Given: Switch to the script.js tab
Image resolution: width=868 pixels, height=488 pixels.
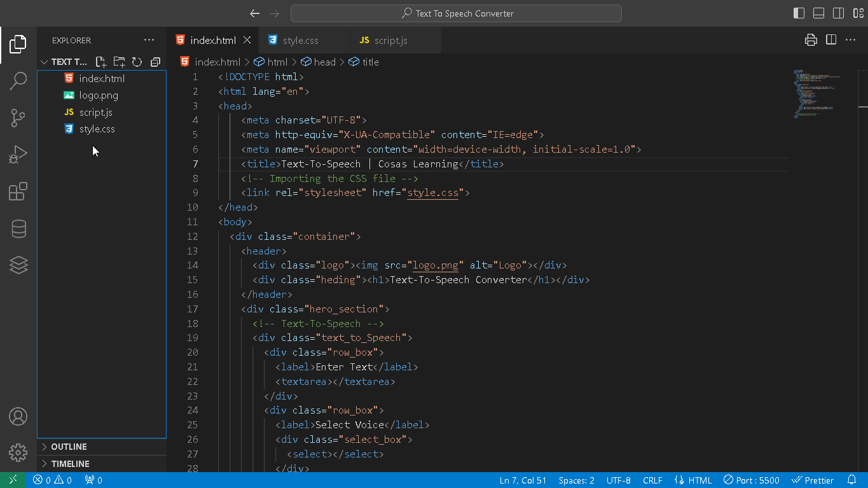Looking at the screenshot, I should click(x=390, y=40).
